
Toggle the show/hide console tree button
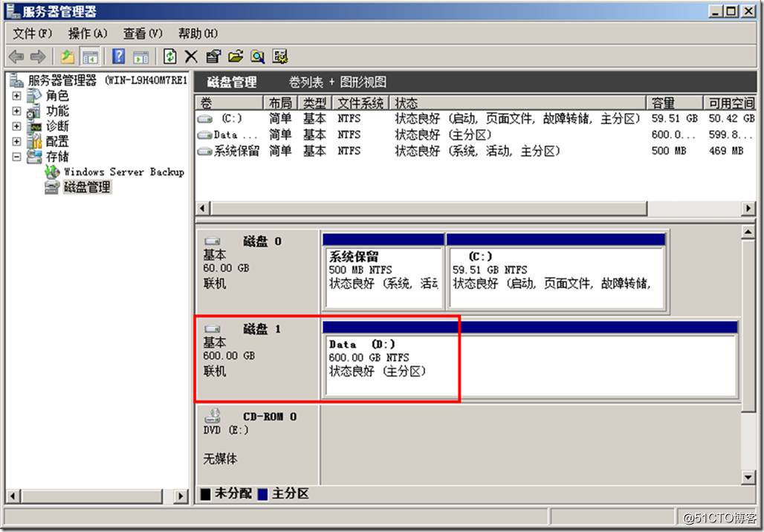coord(91,56)
